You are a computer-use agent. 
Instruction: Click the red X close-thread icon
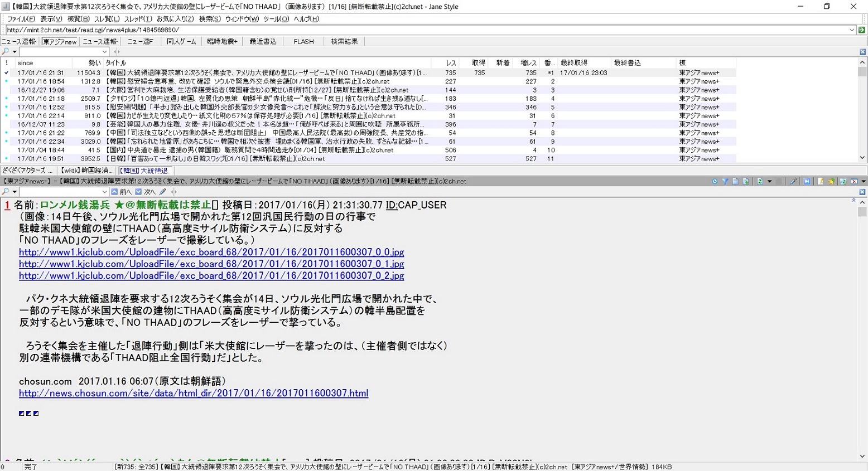coord(853,181)
